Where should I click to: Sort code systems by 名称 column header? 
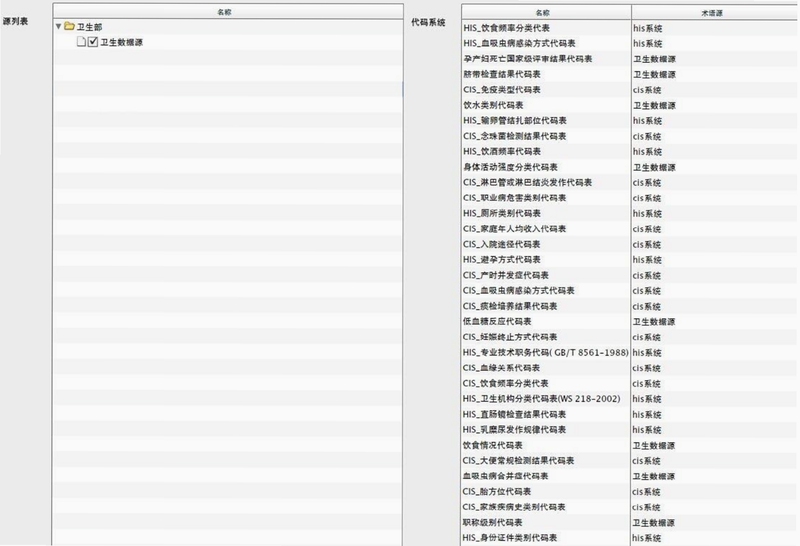[x=546, y=12]
